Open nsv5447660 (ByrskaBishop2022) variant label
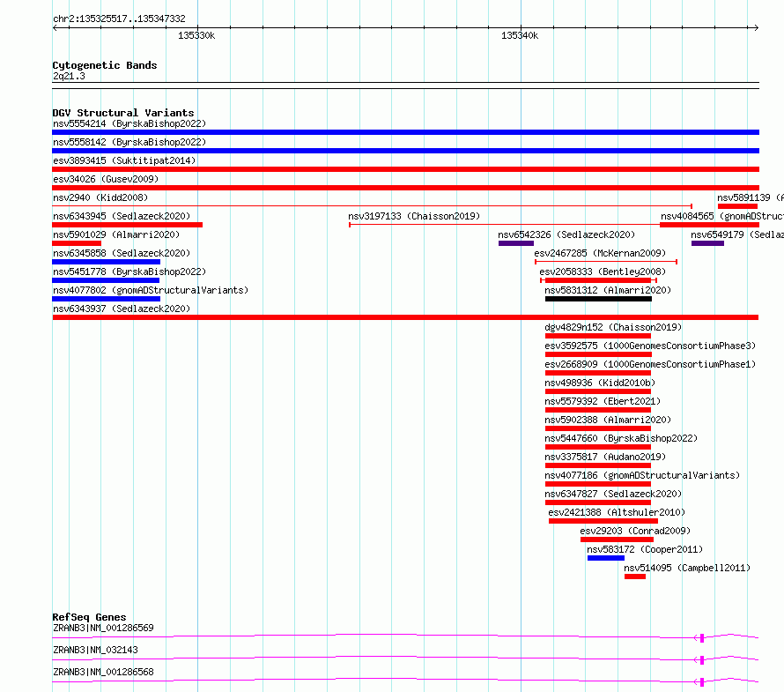 click(621, 438)
